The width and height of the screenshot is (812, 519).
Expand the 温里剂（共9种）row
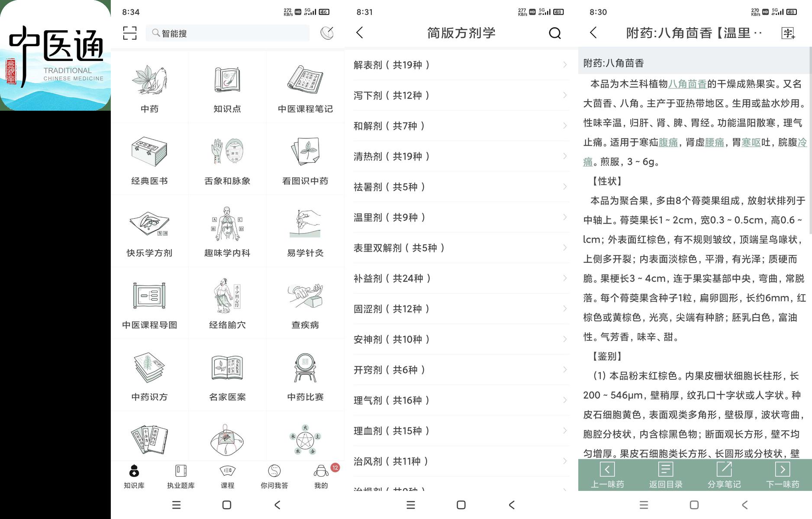(x=461, y=217)
